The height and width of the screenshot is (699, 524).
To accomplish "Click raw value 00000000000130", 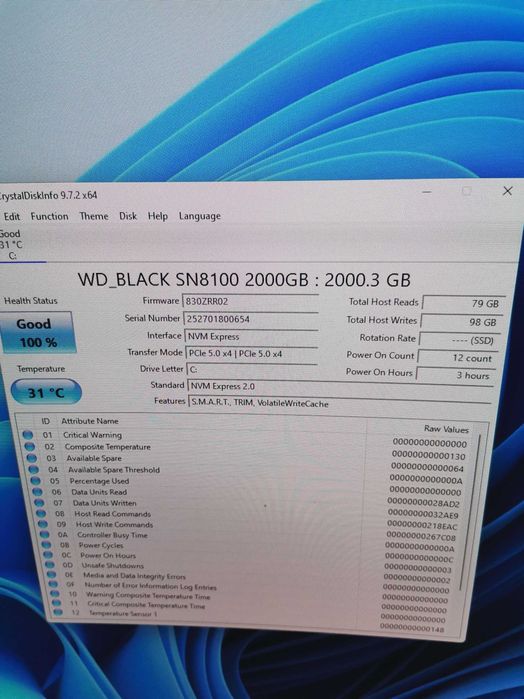I will click(x=429, y=456).
